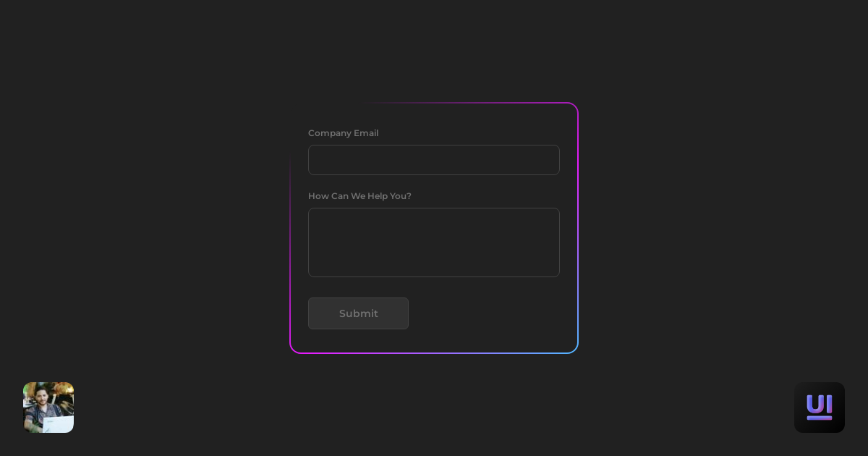Click the How Can We Help You label
This screenshot has width=868, height=456.
[x=359, y=196]
